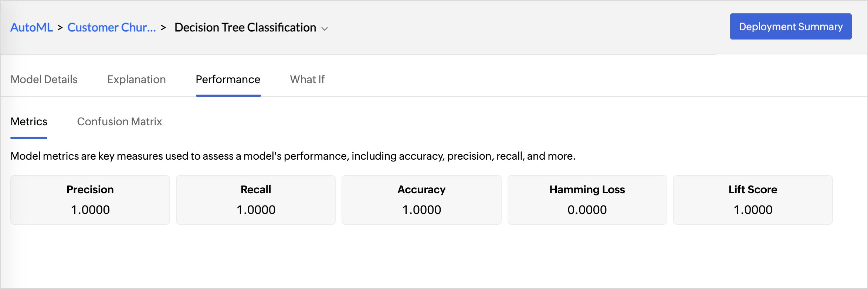Image resolution: width=868 pixels, height=289 pixels.
Task: Click the Recall metric card
Action: pyautogui.click(x=256, y=200)
